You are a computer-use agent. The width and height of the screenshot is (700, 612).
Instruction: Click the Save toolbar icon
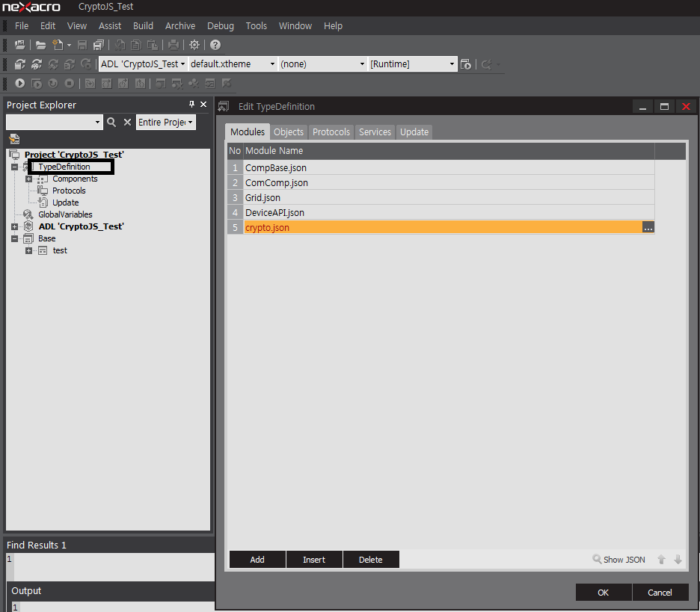[x=82, y=45]
